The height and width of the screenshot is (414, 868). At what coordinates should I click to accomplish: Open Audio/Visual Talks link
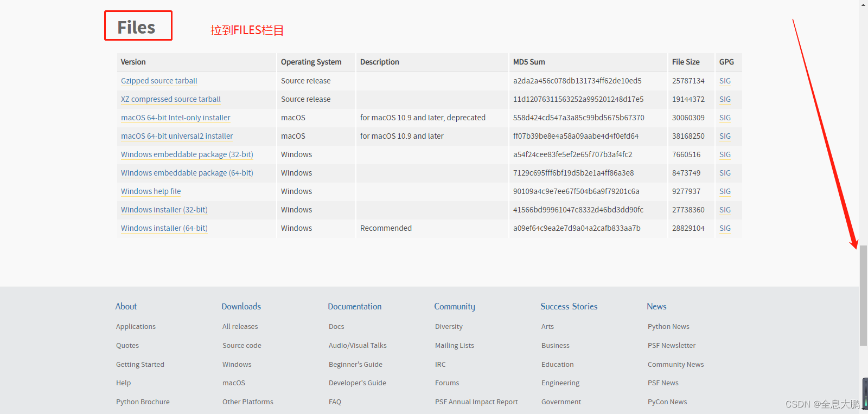358,346
